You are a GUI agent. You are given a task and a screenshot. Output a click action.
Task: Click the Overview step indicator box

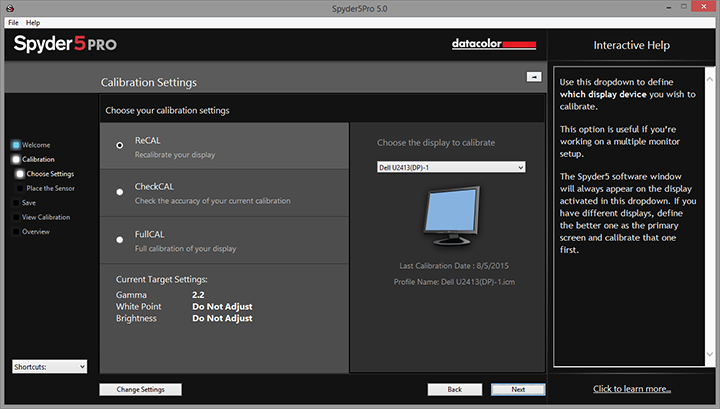coord(16,231)
